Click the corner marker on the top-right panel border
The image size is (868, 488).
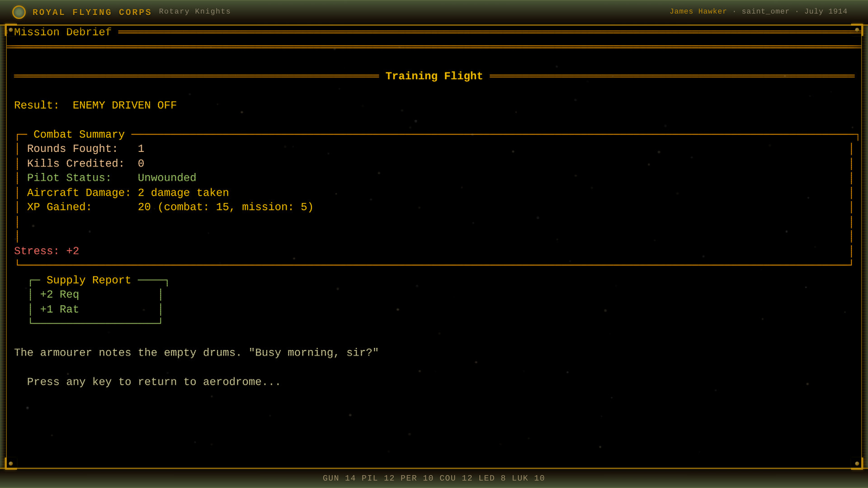pos(858,30)
